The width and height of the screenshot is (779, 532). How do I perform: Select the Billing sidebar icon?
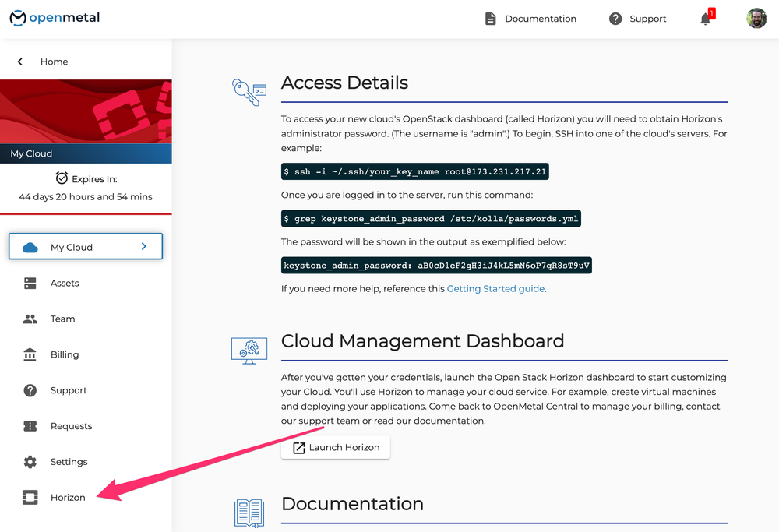[x=32, y=354]
